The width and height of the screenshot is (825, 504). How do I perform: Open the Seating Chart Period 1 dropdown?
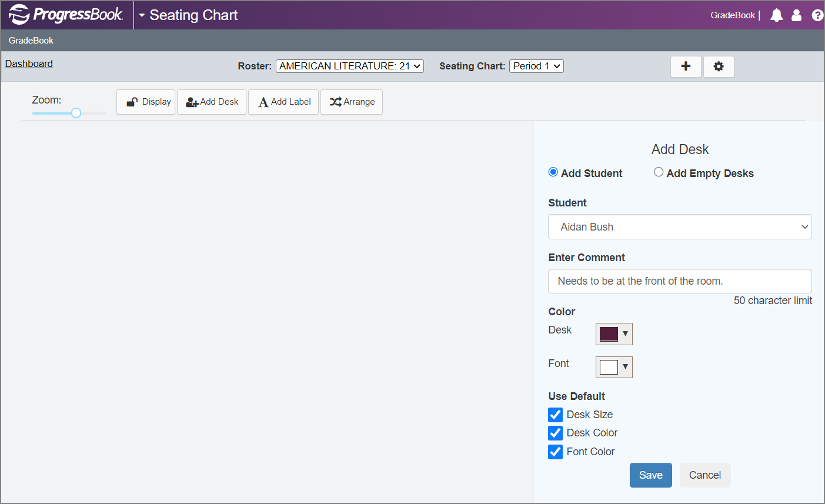(x=536, y=66)
